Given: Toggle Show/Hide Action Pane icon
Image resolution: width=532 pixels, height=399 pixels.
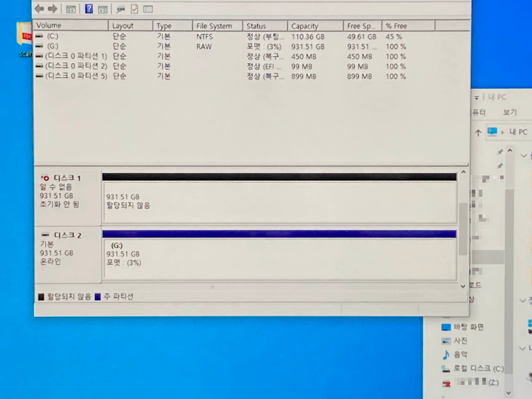Looking at the screenshot, I should pyautogui.click(x=103, y=10).
